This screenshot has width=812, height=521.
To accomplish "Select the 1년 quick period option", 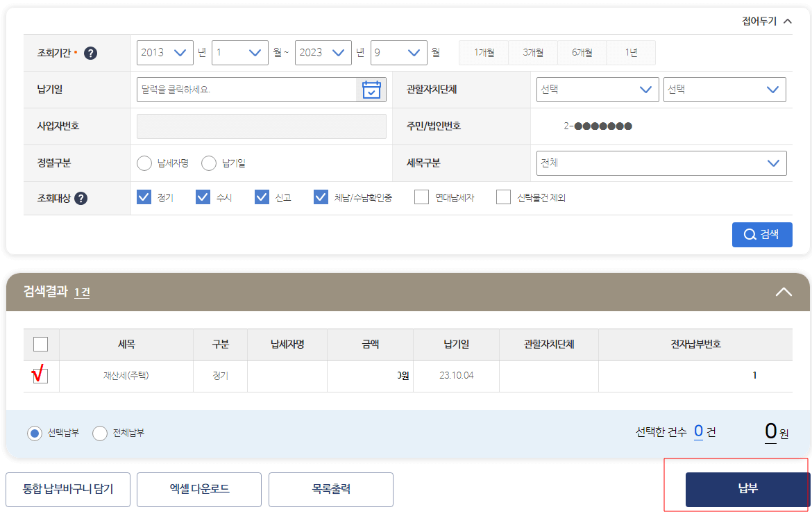I will pos(630,52).
